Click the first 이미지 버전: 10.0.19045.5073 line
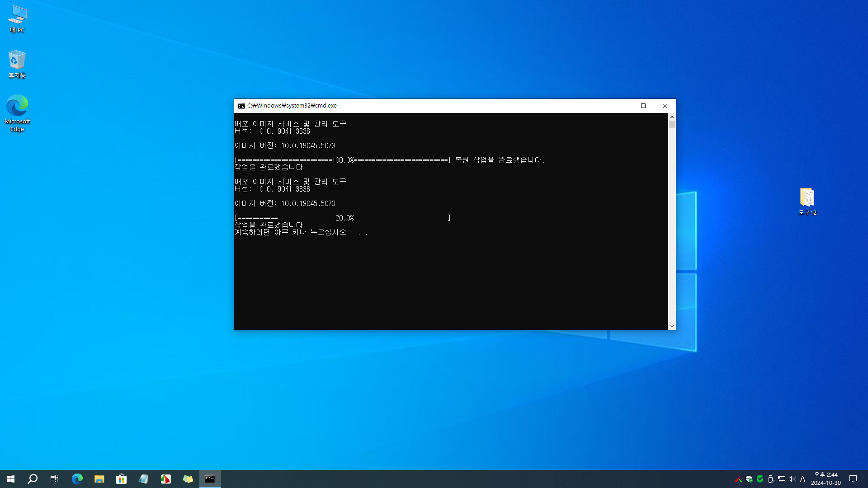 coord(285,145)
